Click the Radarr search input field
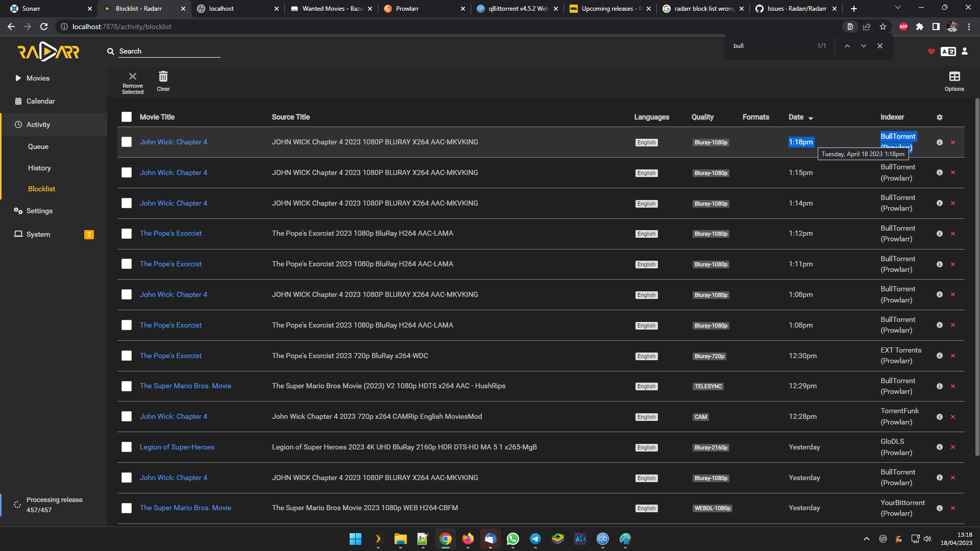 click(x=168, y=51)
